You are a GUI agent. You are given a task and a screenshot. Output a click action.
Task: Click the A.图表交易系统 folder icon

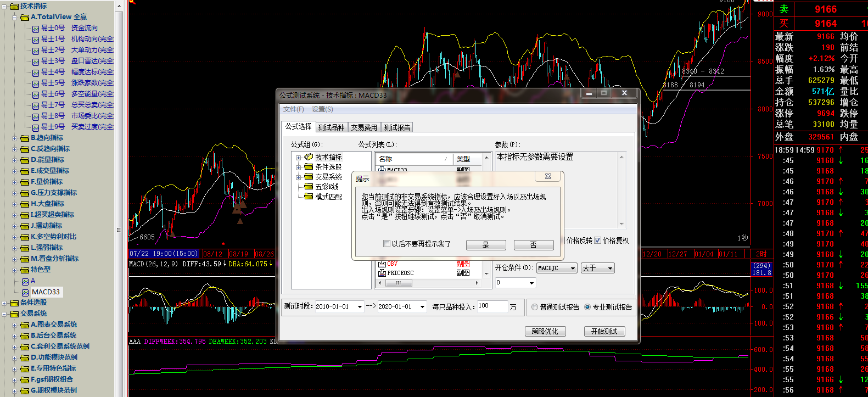25,325
